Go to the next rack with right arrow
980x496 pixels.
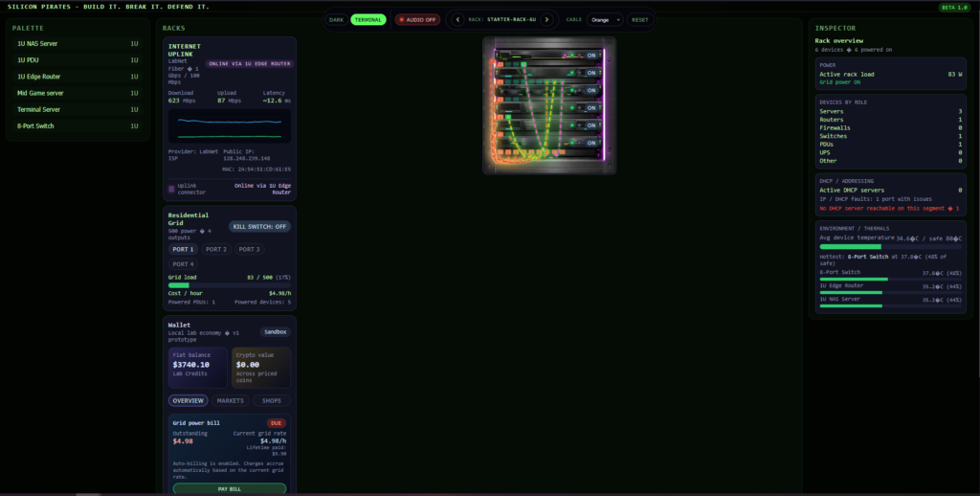click(x=546, y=19)
